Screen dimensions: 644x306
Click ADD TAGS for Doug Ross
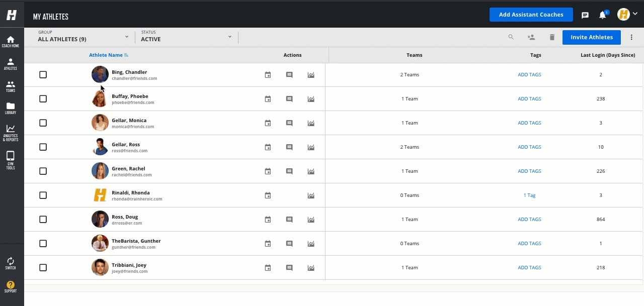point(529,220)
